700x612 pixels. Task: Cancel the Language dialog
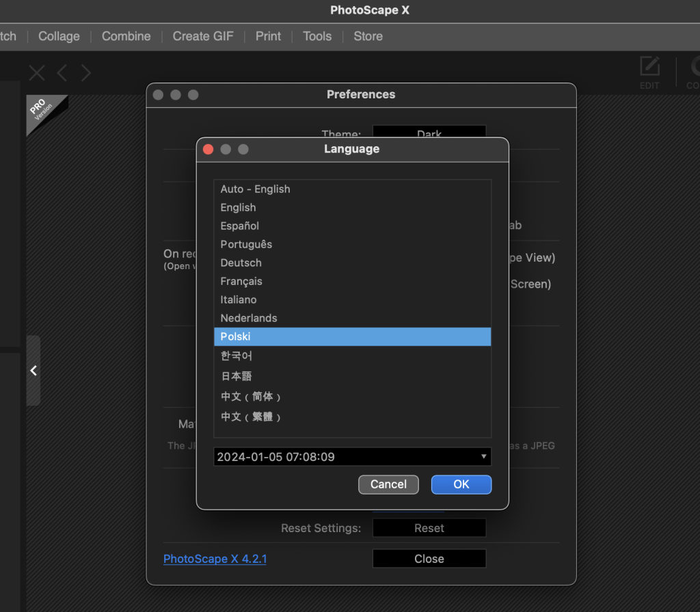388,484
